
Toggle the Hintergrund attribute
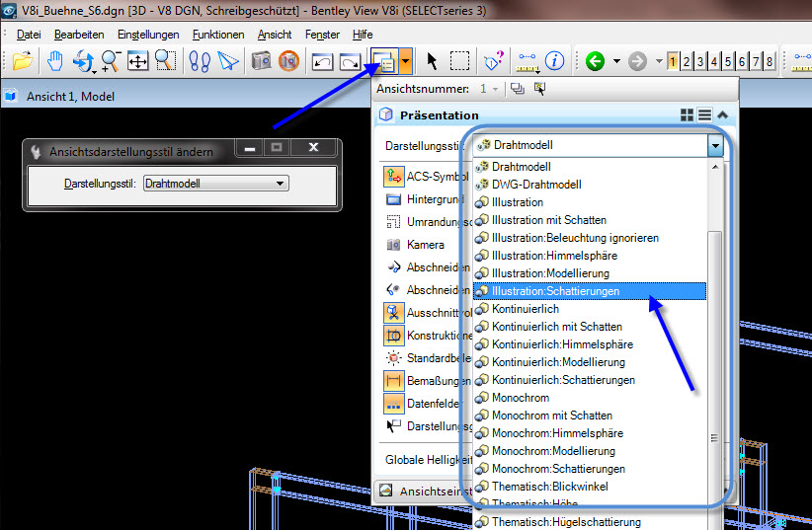point(393,199)
